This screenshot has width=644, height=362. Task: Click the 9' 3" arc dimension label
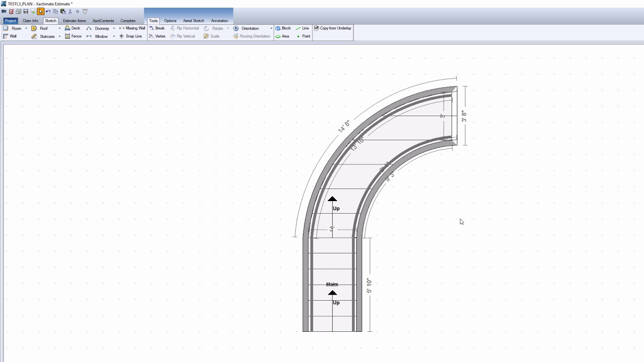[390, 176]
